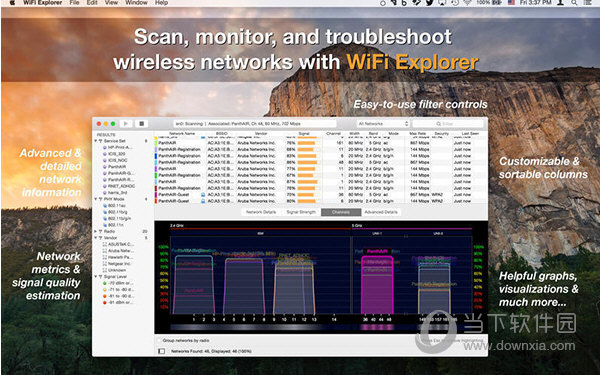Sort by the Channel column header
600x375 pixels.
[x=333, y=134]
